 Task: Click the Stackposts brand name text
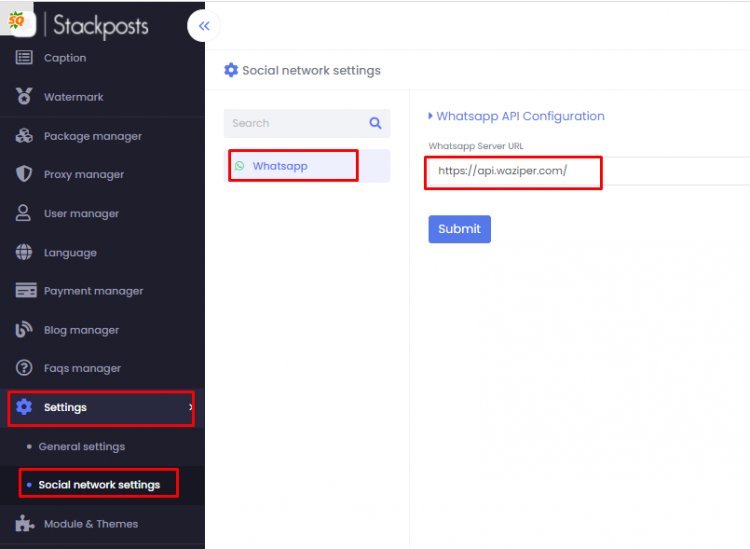click(x=100, y=25)
